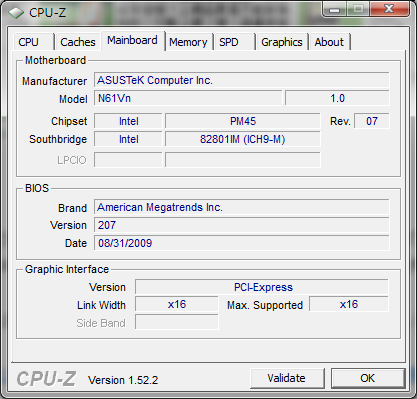
Task: Click the Version 1.52.2 label
Action: click(123, 380)
